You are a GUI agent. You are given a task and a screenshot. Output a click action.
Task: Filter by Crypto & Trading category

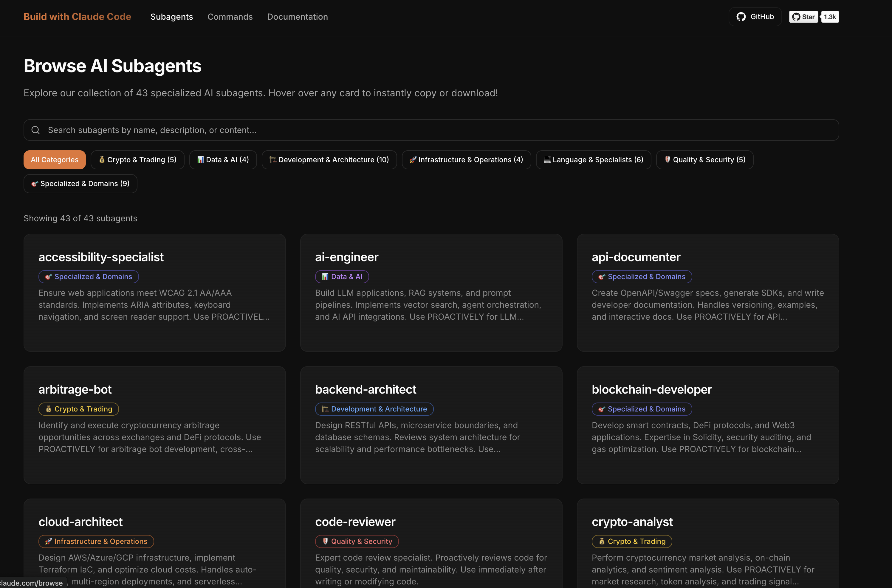click(x=137, y=160)
